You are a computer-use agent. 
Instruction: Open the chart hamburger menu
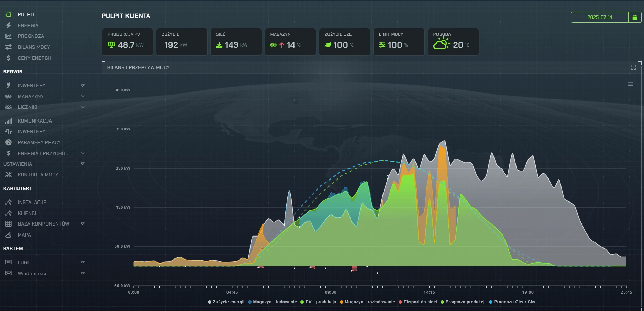pyautogui.click(x=630, y=84)
